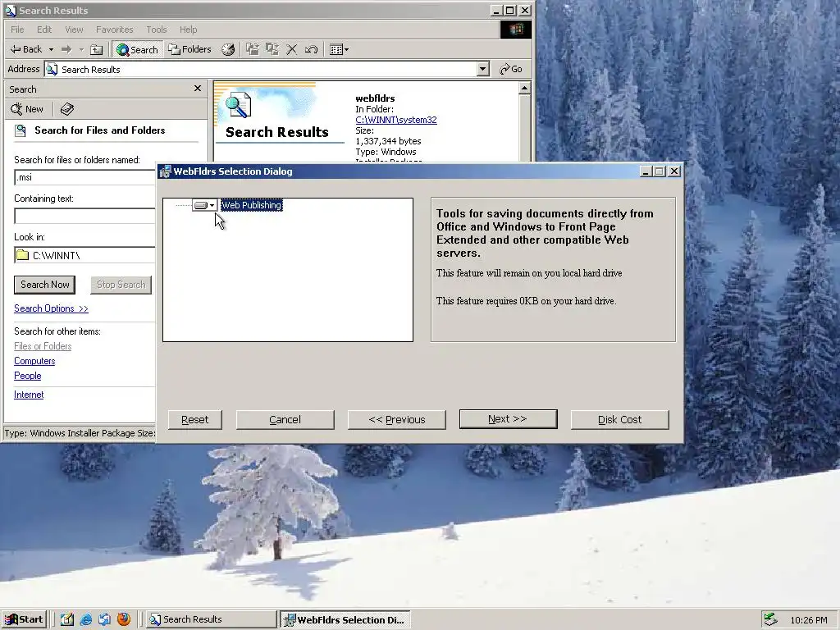Open the Help menu
840x630 pixels.
(x=188, y=30)
